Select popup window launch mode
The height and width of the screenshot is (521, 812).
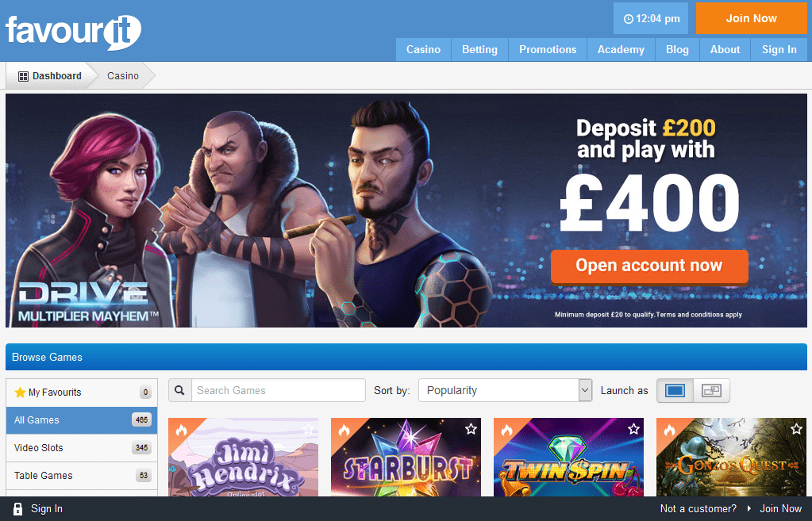[x=711, y=391]
